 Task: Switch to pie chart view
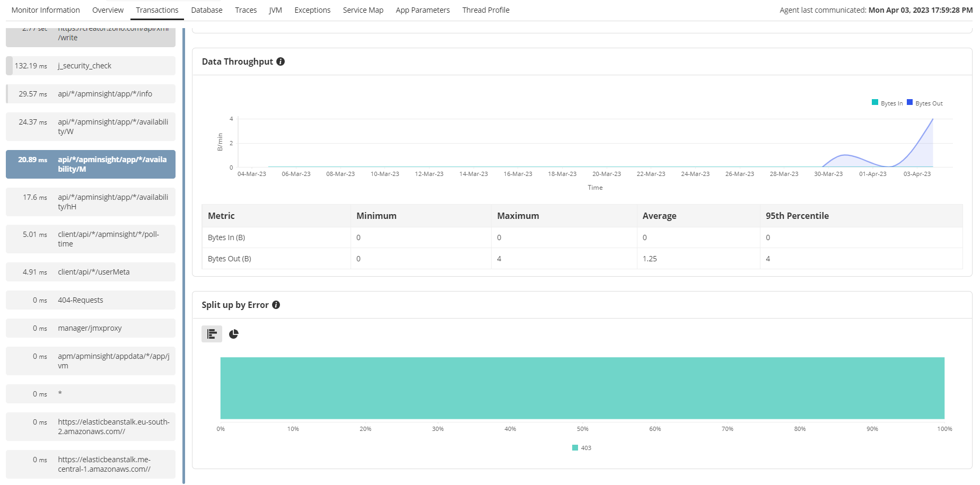234,334
